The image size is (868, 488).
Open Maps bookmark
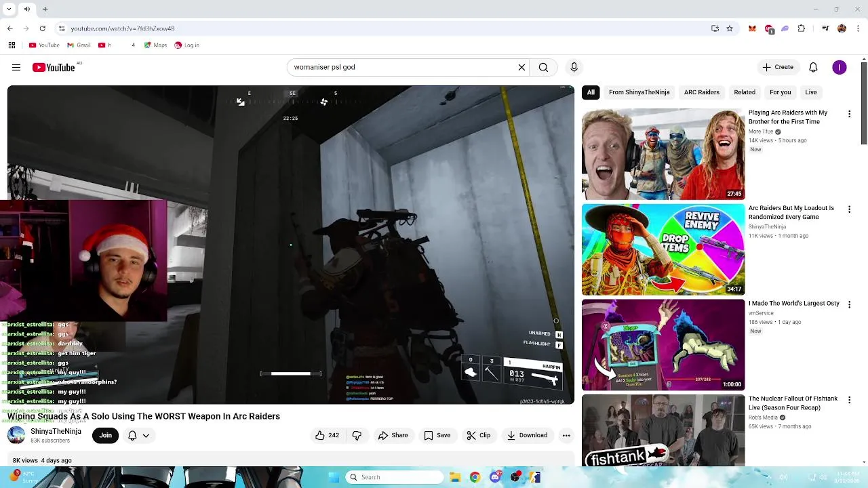coord(155,45)
